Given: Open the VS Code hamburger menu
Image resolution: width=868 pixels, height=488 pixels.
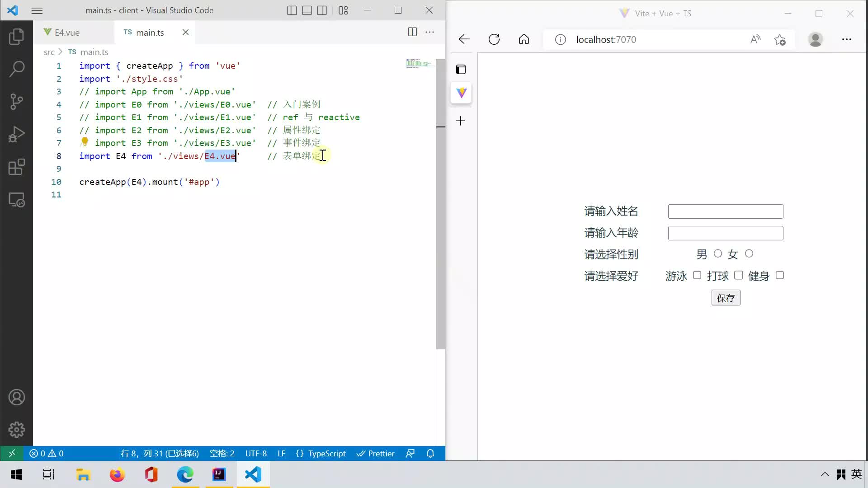Looking at the screenshot, I should point(37,10).
